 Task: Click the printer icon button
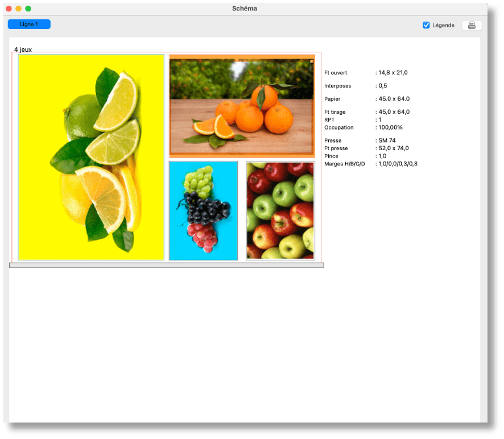[472, 26]
